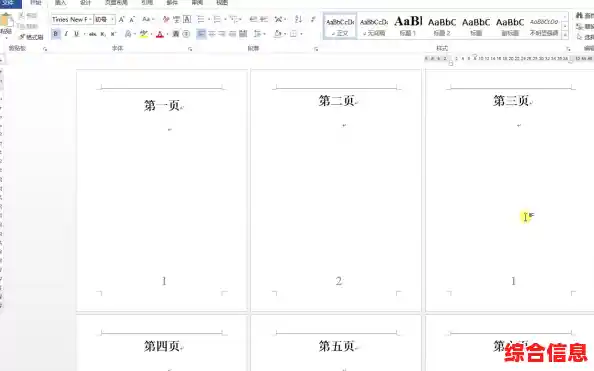Clear all formatting with the eraser icon

tap(166, 19)
